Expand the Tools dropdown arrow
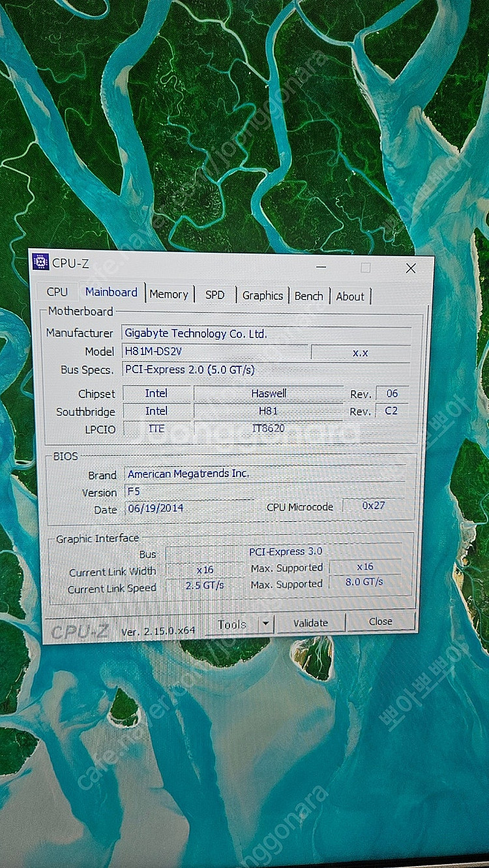This screenshot has height=868, width=489. pos(265,624)
